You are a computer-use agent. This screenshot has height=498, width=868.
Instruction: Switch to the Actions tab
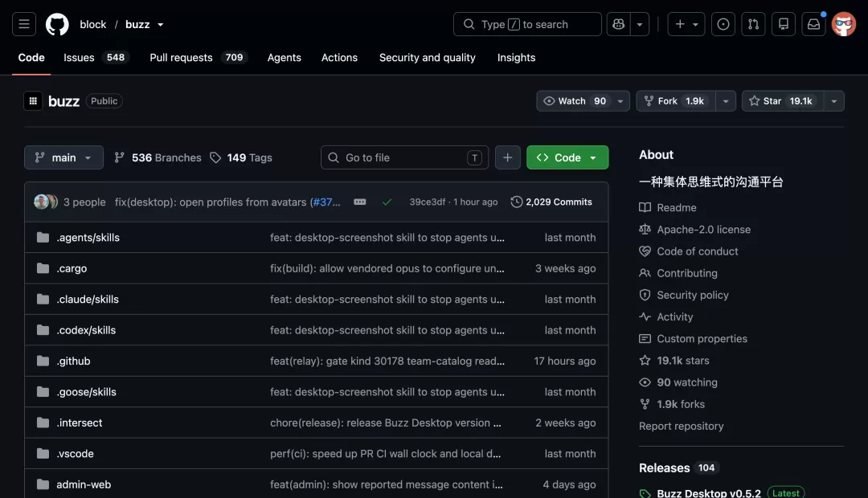339,58
